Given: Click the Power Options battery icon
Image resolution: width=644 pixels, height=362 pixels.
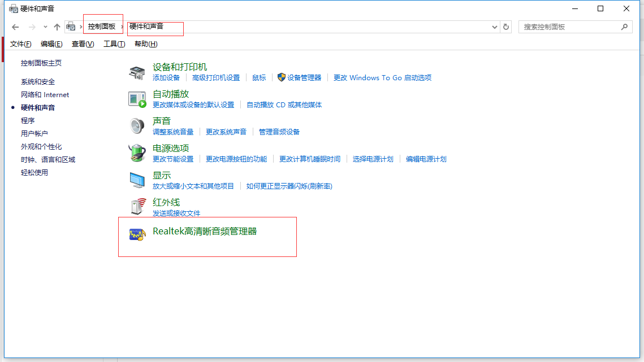Looking at the screenshot, I should (137, 153).
